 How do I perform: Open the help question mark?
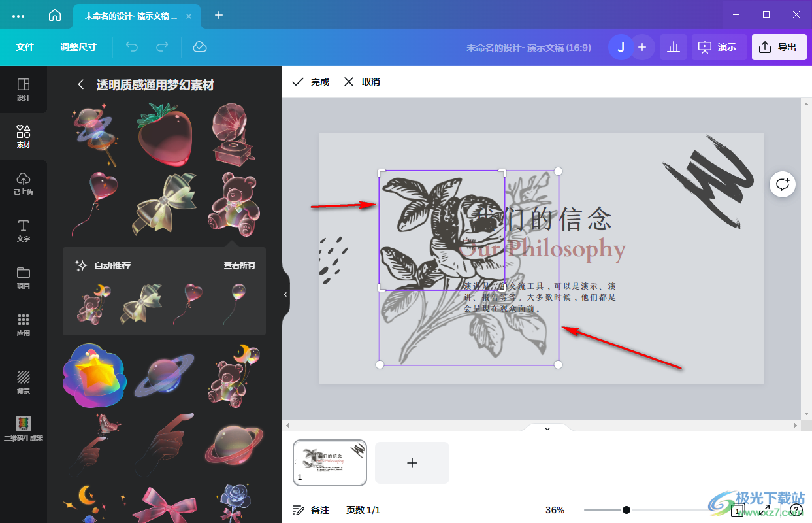[x=796, y=510]
